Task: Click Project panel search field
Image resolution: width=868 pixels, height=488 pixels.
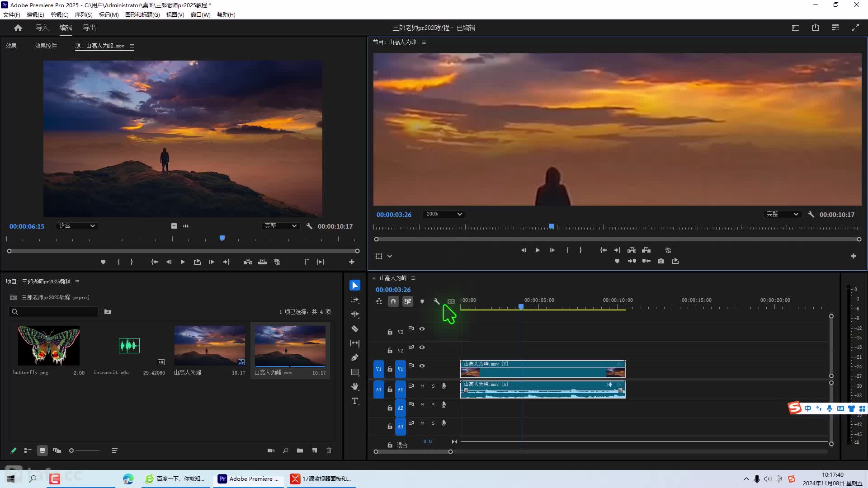Action: 53,312
